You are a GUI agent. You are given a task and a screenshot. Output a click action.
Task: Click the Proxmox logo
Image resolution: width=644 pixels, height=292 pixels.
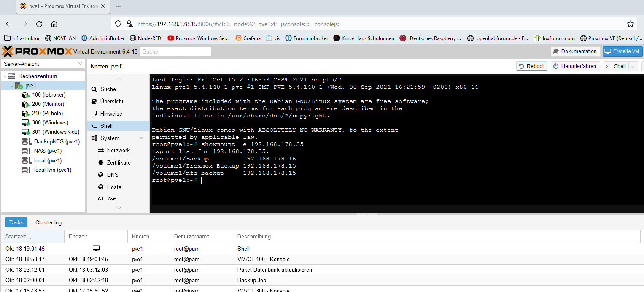(37, 51)
